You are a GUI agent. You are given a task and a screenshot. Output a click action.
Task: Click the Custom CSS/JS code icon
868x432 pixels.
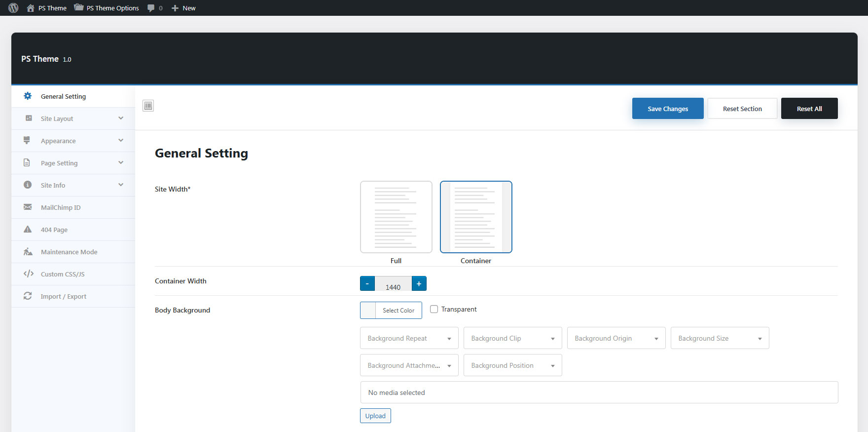pyautogui.click(x=28, y=274)
